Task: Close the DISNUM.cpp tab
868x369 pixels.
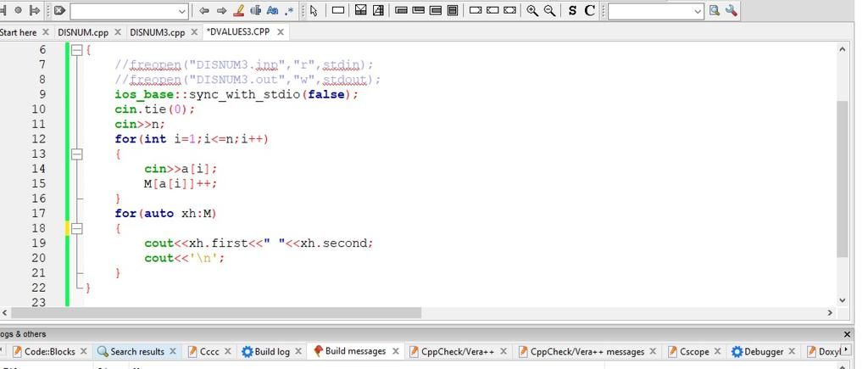Action: tap(118, 32)
